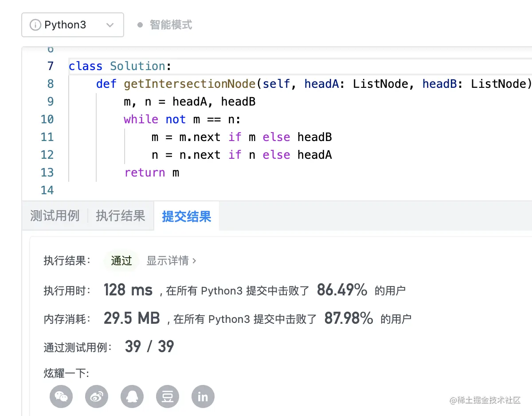532x416 pixels.
Task: Click the 128 ms runtime value
Action: pos(128,290)
